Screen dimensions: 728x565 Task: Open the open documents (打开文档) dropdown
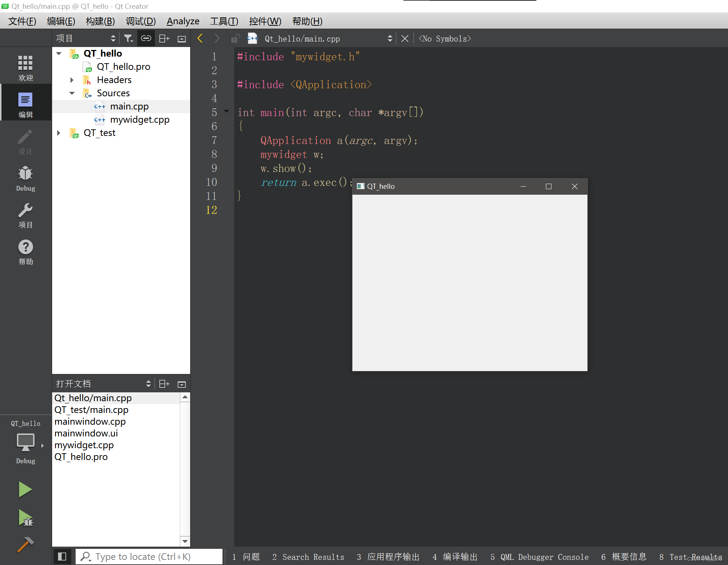click(104, 384)
